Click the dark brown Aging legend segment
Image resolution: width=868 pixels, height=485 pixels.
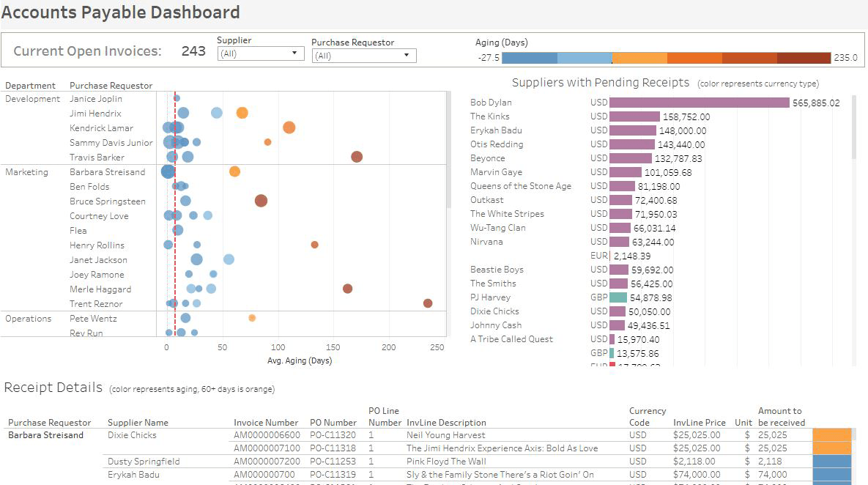coord(804,58)
